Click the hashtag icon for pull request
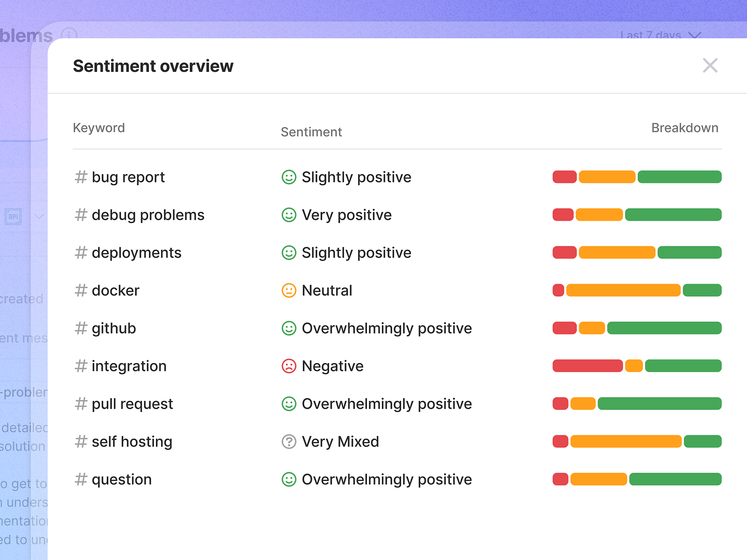 tap(80, 404)
